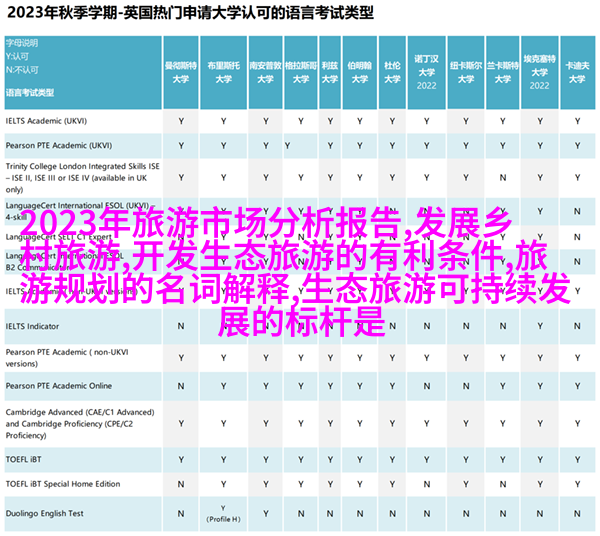This screenshot has width=600, height=536.
Task: Select the 纽卡斯尔大学 column header
Action: point(466,72)
